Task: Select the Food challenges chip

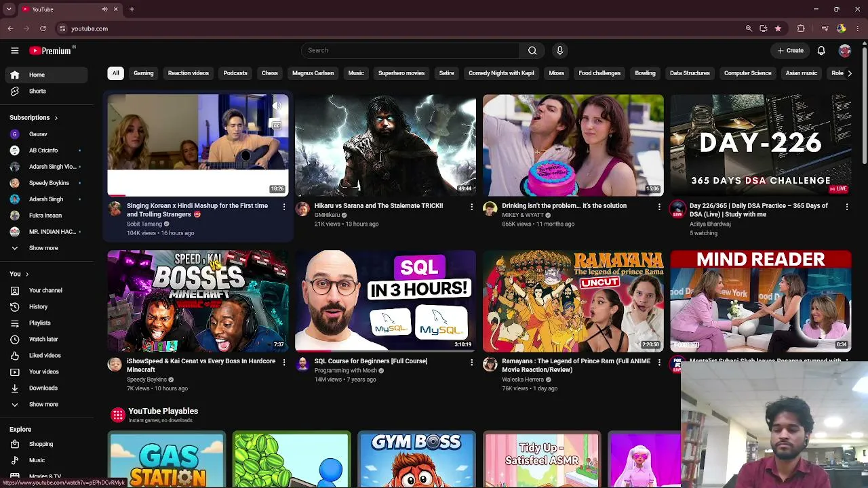Action: 599,73
